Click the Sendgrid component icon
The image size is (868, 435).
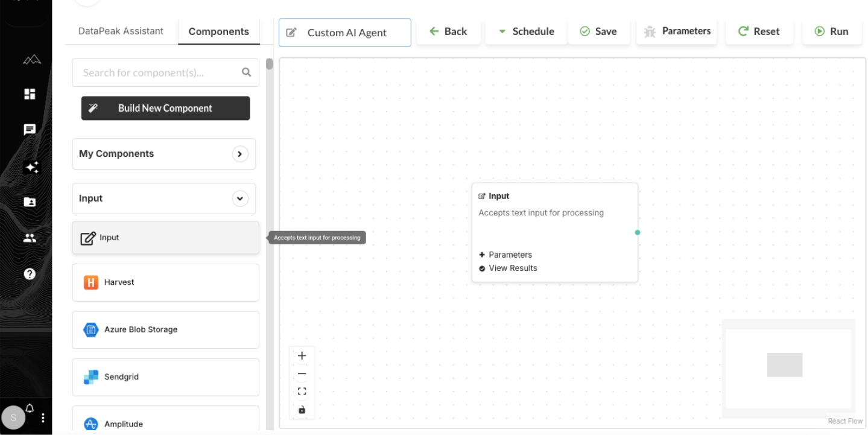[x=91, y=377]
